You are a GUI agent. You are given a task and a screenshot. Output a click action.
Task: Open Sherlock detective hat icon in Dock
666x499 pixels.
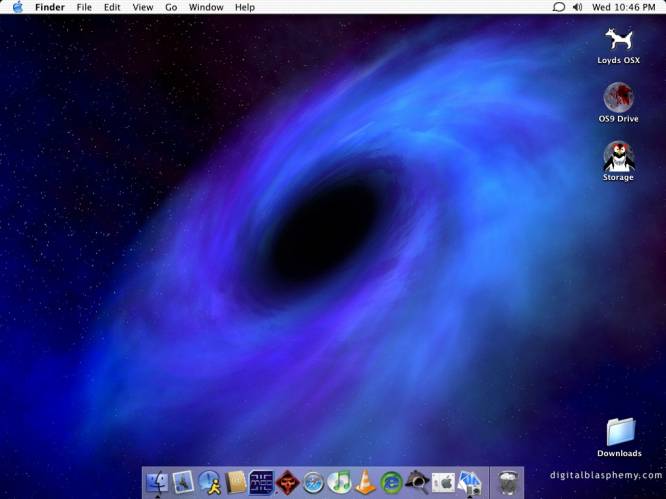(x=418, y=482)
